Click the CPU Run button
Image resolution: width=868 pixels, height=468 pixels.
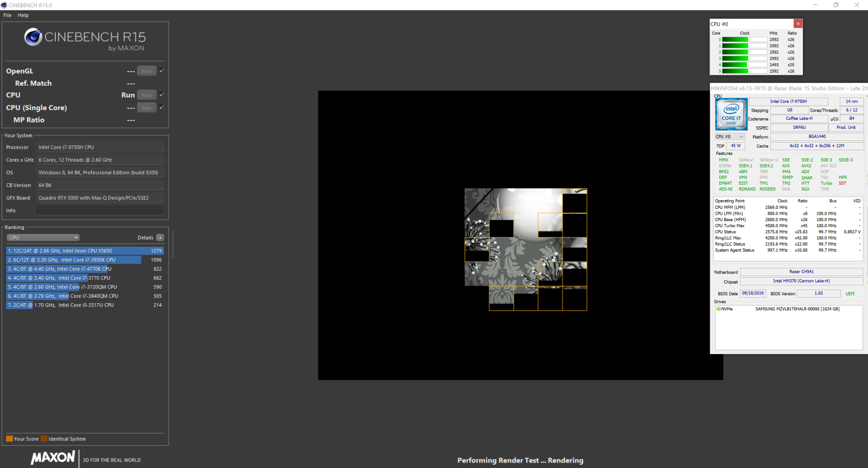[x=146, y=95]
